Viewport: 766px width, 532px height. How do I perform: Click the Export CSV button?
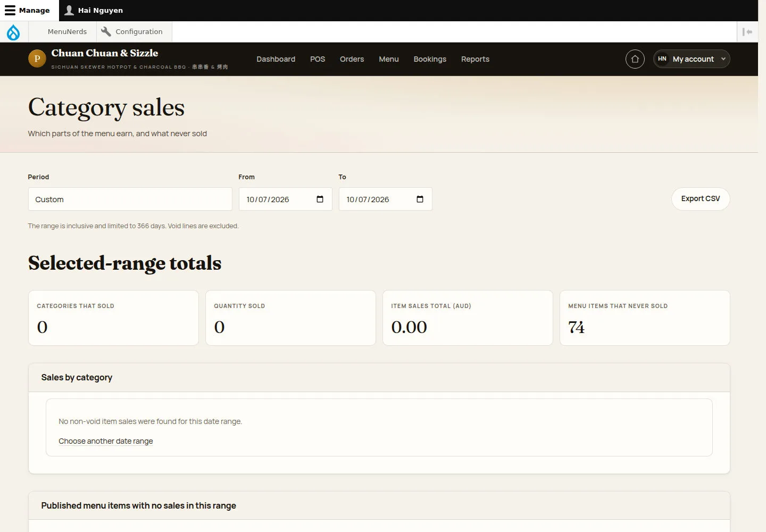[701, 198]
